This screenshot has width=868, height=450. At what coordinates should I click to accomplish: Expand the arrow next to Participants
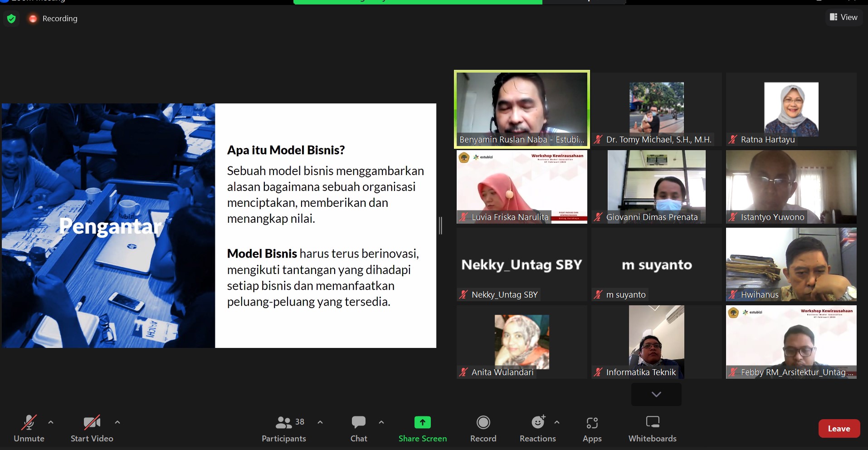(x=320, y=422)
